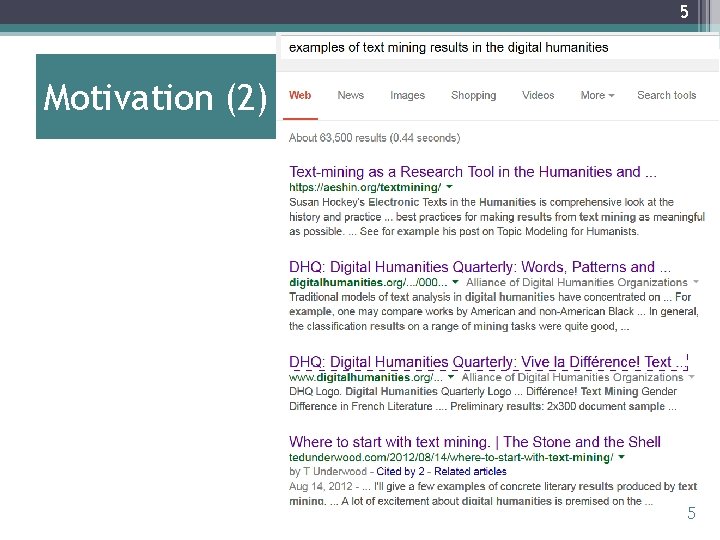Click the 'Motivation (2)' slide title

point(156,97)
